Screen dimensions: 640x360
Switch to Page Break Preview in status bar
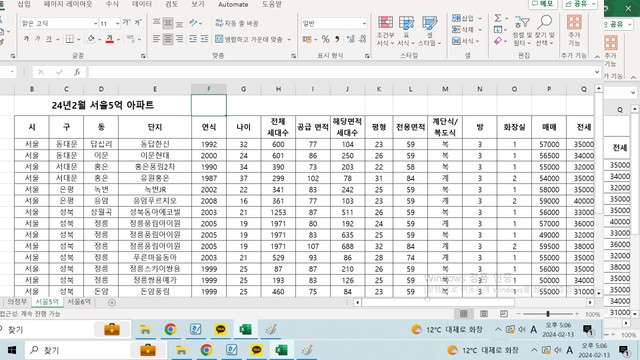(504, 313)
